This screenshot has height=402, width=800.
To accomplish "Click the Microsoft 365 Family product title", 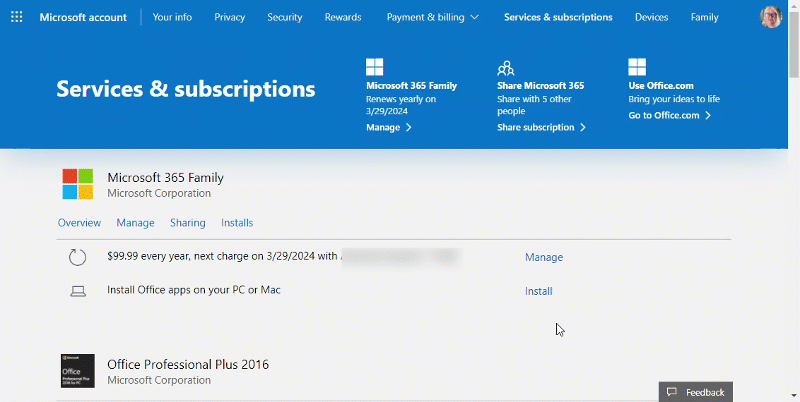I will [x=165, y=178].
